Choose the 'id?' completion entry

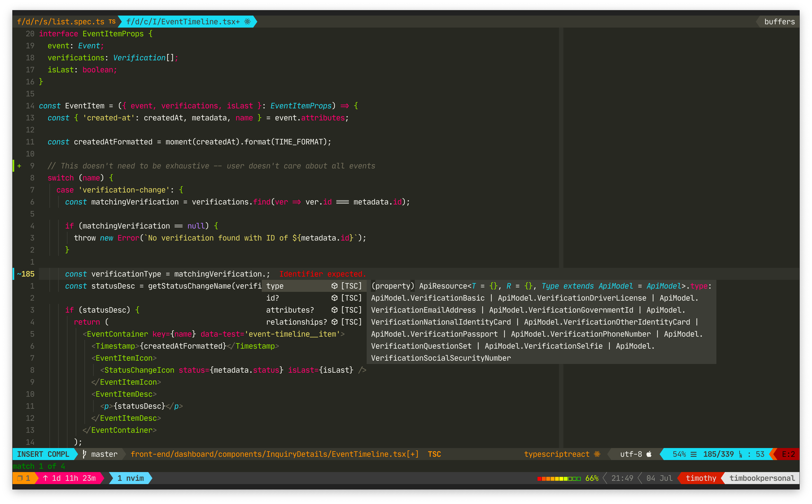314,298
